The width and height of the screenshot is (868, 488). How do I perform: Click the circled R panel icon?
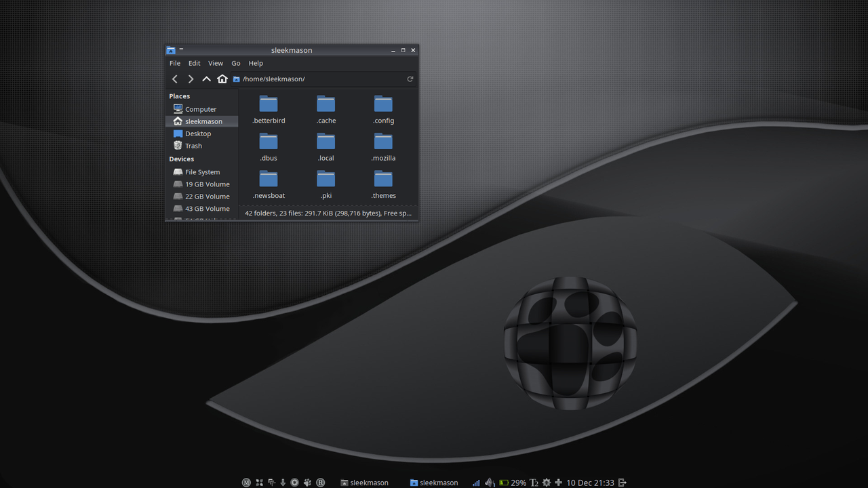pyautogui.click(x=321, y=483)
